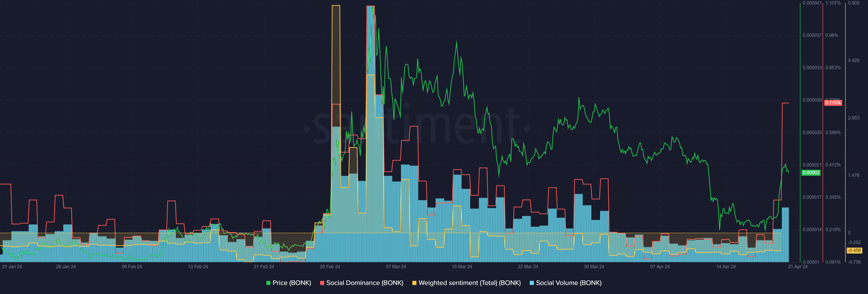Image resolution: width=868 pixels, height=294 pixels.
Task: Click the 13 Feb 24 date label
Action: (x=198, y=267)
